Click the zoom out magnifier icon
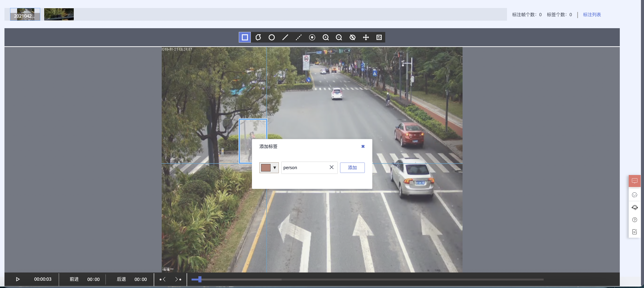 [x=339, y=37]
